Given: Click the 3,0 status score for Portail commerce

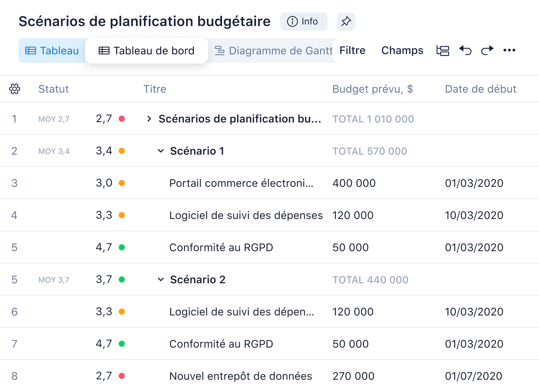Looking at the screenshot, I should click(x=104, y=183).
